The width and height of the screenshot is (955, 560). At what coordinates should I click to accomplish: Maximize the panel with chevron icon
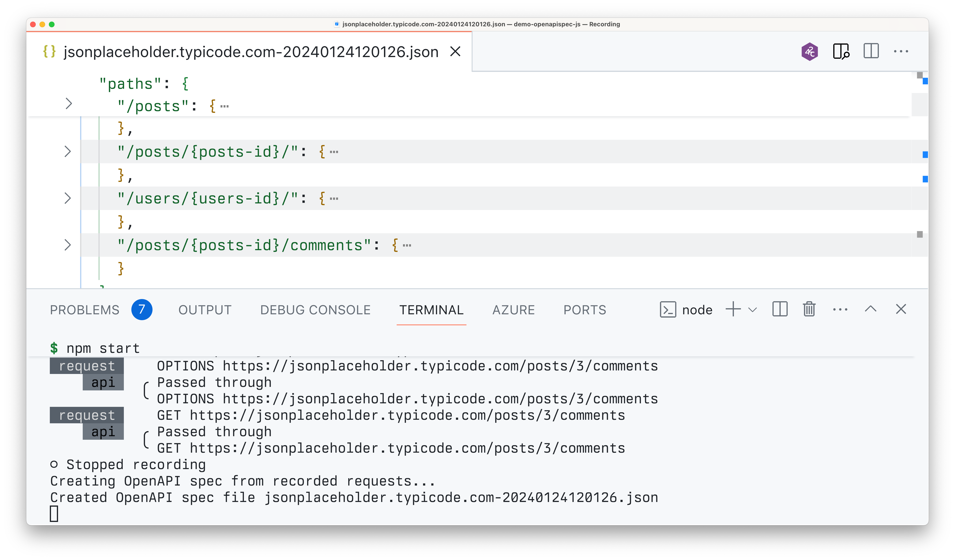click(x=870, y=309)
